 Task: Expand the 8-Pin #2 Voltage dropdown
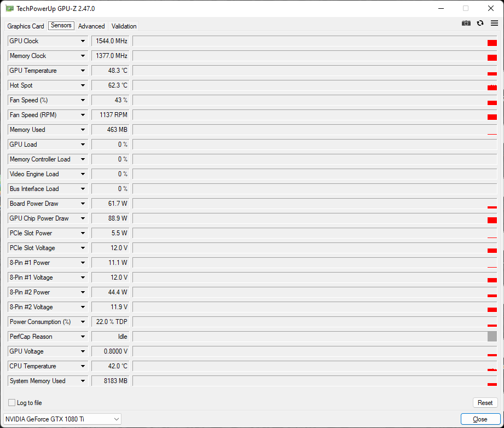point(83,307)
